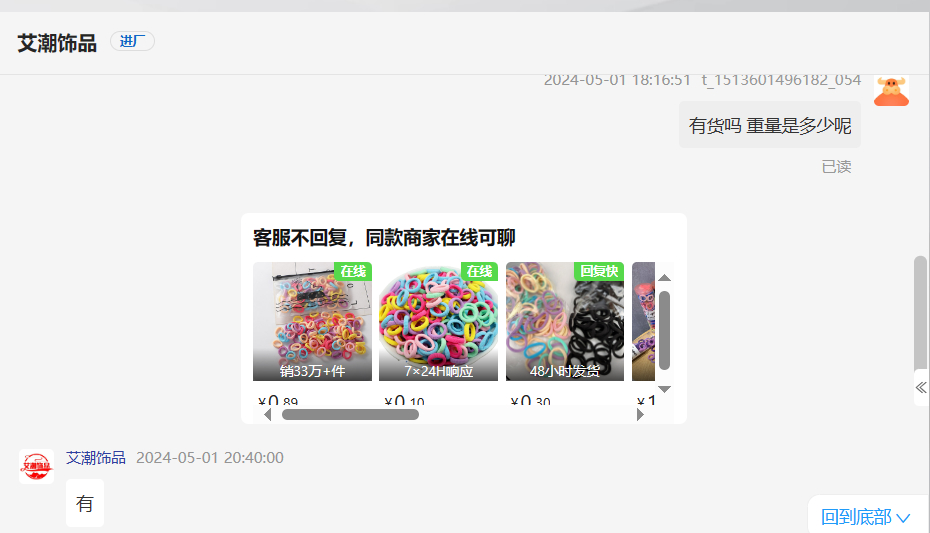Click the card's scroll-down arrow
Screen dimensions: 930x533
coord(664,390)
